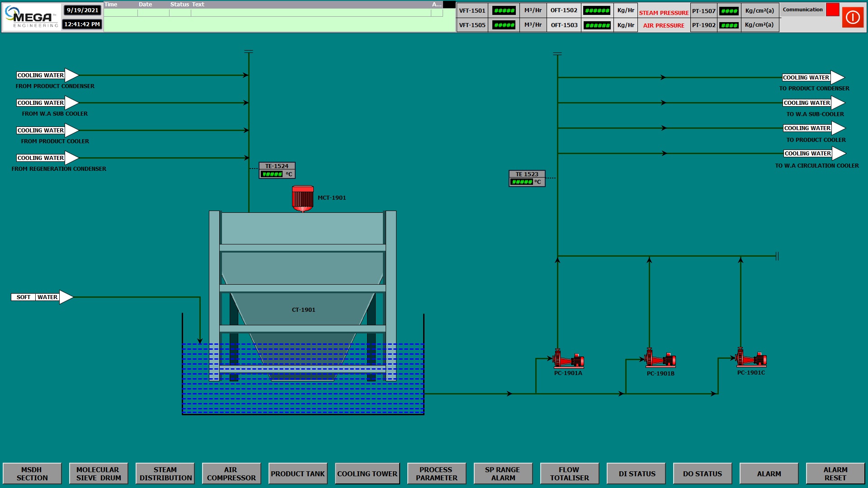Click the red Communication status indicator
Viewport: 868px width, 488px height.
coord(832,10)
